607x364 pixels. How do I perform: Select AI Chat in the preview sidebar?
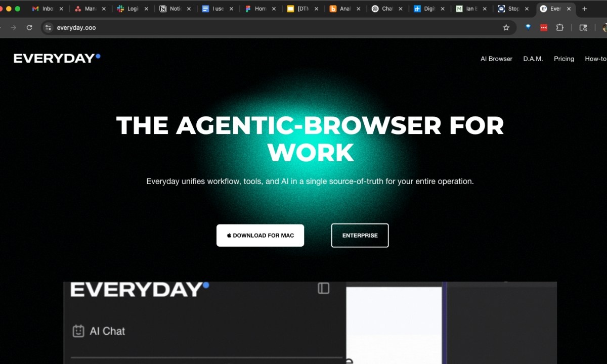[x=99, y=331]
